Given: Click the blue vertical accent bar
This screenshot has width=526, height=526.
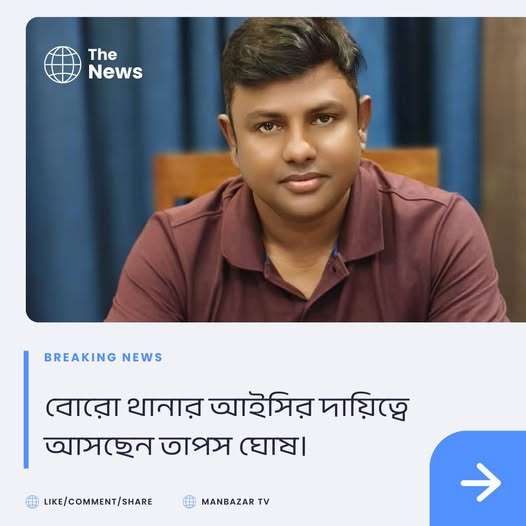Looking at the screenshot, I should tap(26, 409).
